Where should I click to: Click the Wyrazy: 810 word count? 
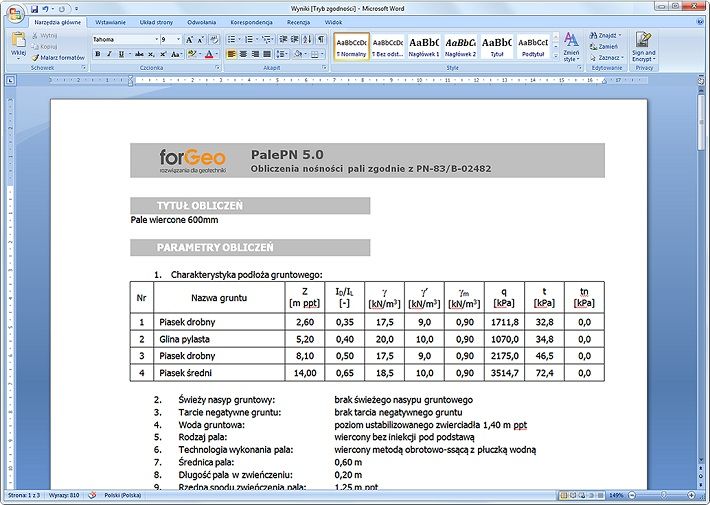pos(64,495)
